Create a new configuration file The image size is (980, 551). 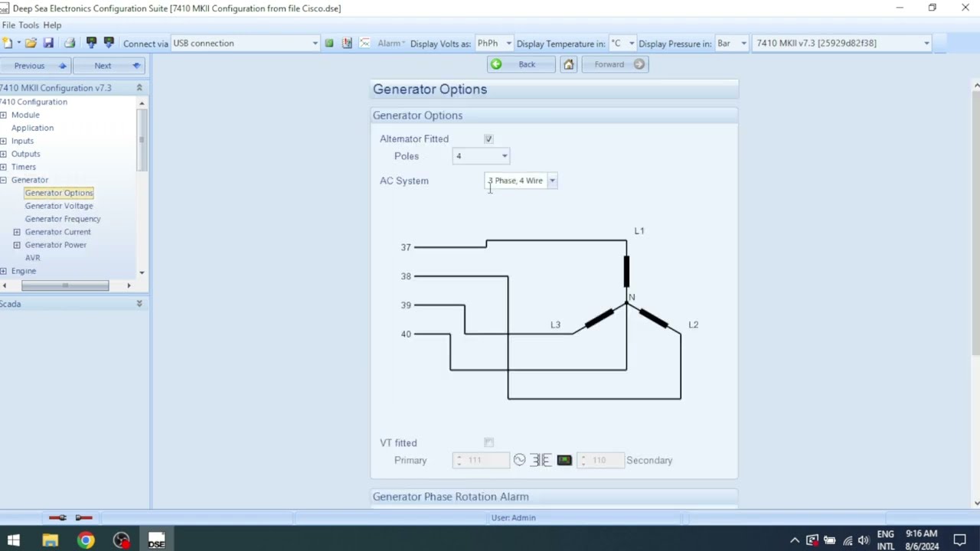click(8, 44)
